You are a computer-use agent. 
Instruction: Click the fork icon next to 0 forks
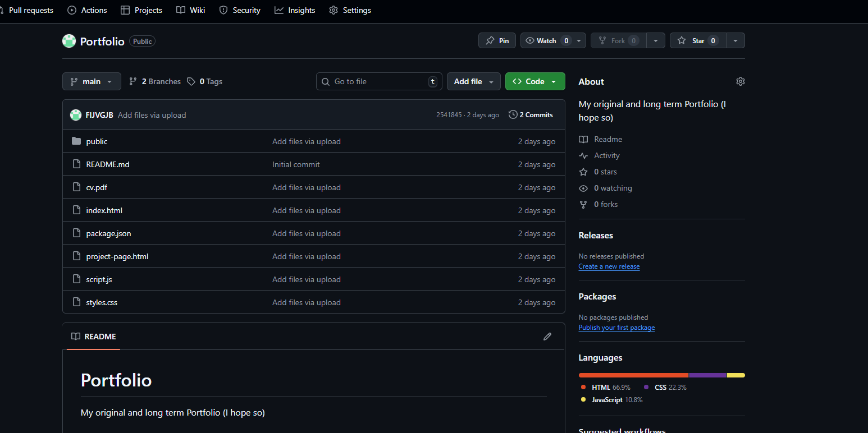[583, 204]
